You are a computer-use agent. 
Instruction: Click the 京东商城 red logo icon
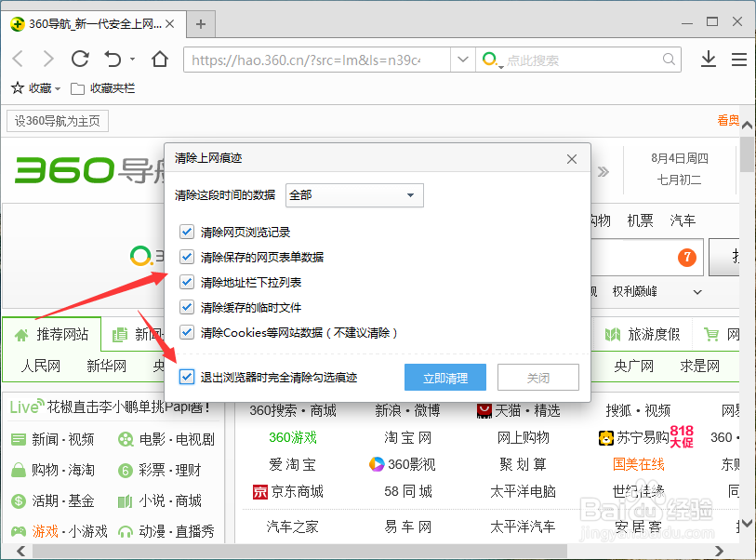pos(259,492)
